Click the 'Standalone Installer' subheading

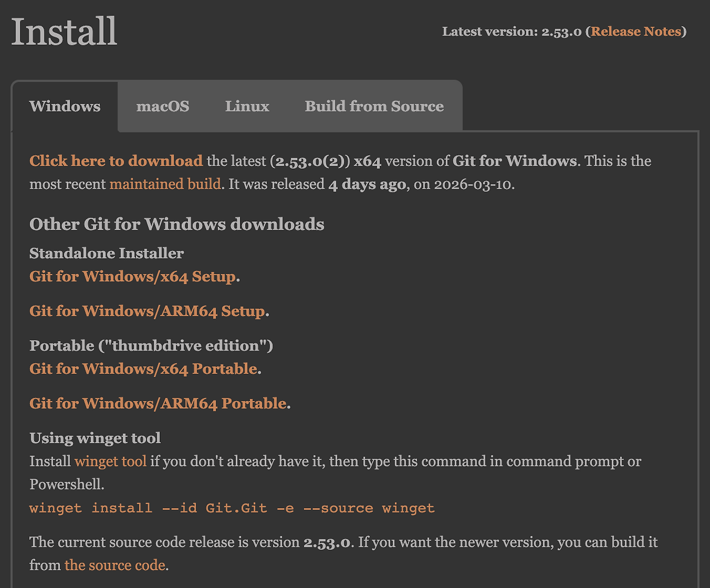tap(106, 254)
